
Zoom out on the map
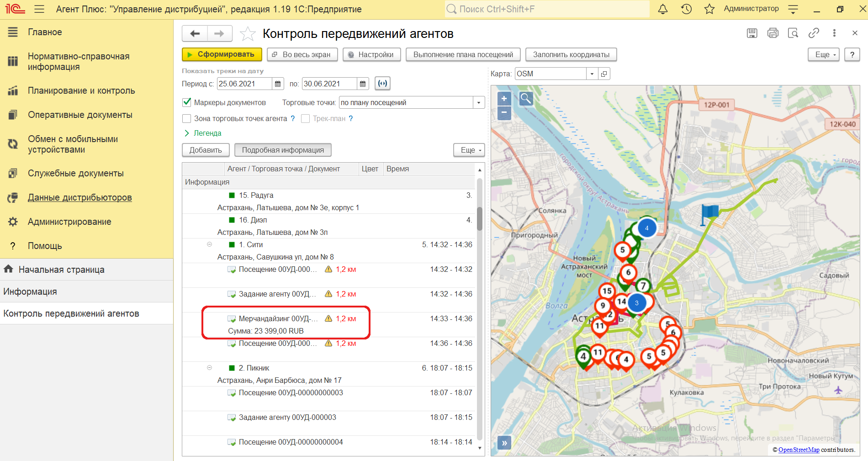504,112
